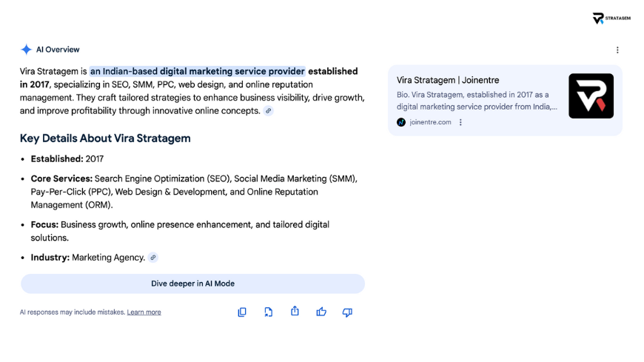Click the copy icon below the AI overview
Image resolution: width=644 pixels, height=362 pixels.
coord(242,312)
